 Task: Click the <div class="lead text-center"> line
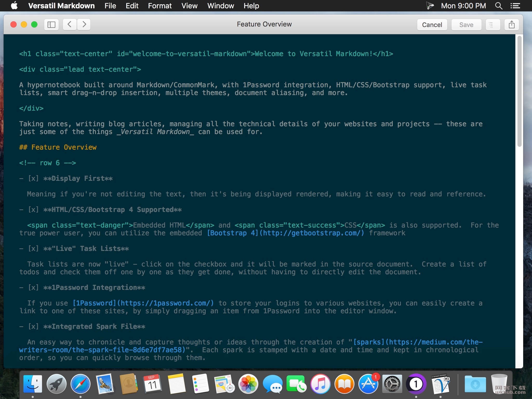click(80, 69)
